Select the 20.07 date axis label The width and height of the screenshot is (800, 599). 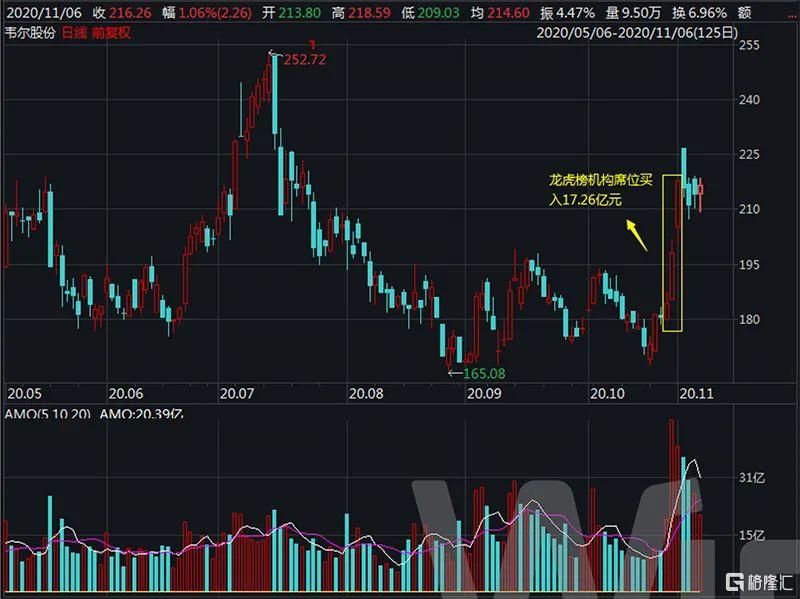tap(237, 393)
